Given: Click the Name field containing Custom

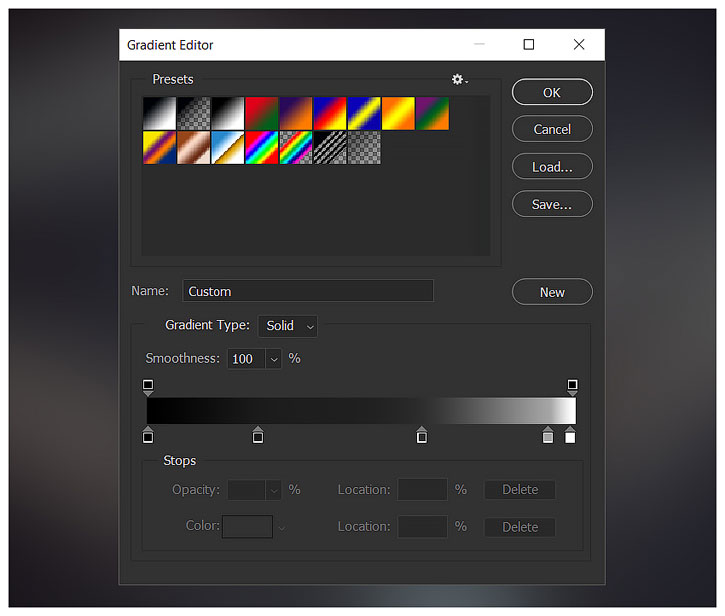Looking at the screenshot, I should [308, 291].
